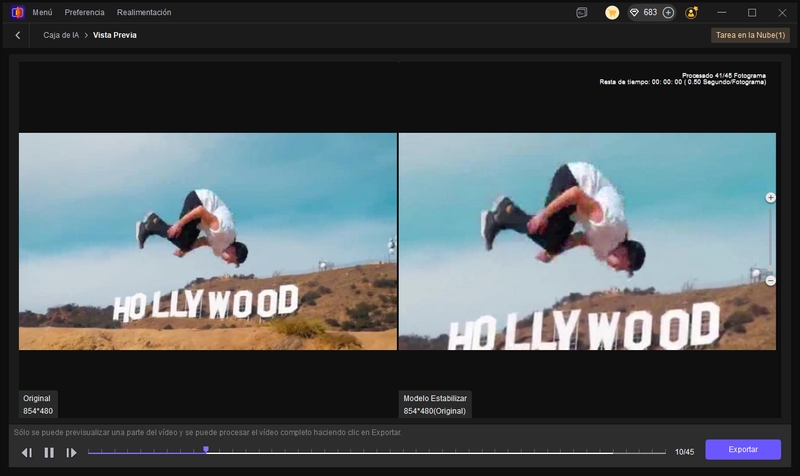This screenshot has width=800, height=476.
Task: Click the purple playhead marker
Action: (206, 449)
